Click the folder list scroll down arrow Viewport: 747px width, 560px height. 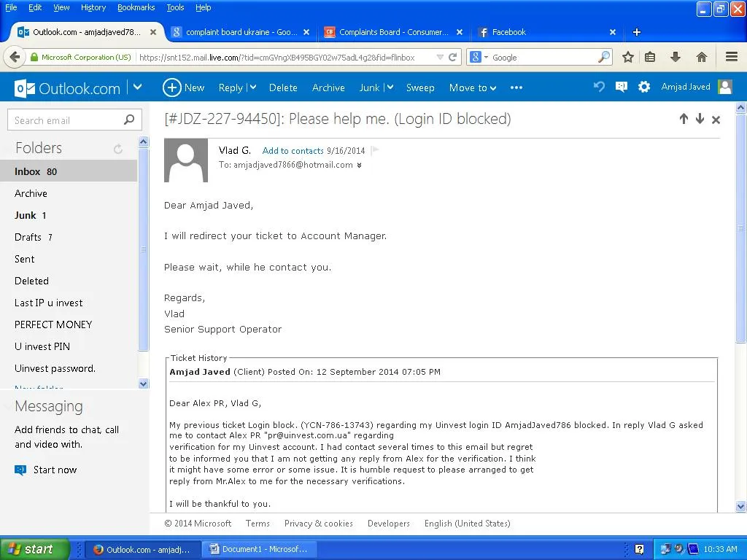[x=144, y=384]
